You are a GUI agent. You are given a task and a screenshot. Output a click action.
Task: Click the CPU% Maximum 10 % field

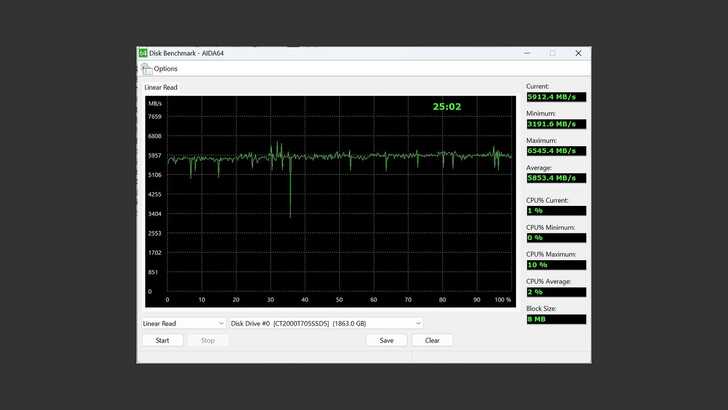(x=556, y=265)
